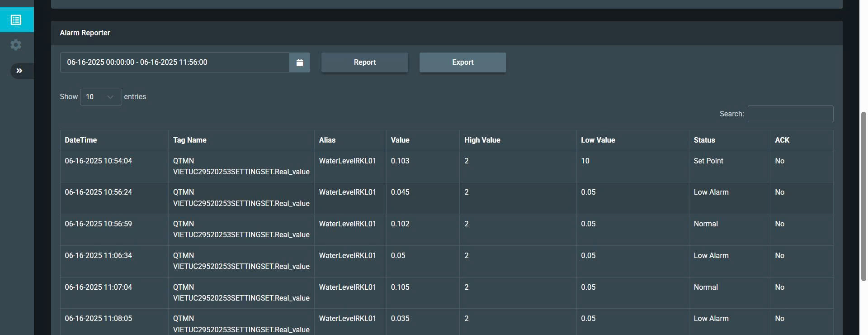Screen dimensions: 868x335
Task: Open the calendar date picker icon
Action: coord(299,62)
